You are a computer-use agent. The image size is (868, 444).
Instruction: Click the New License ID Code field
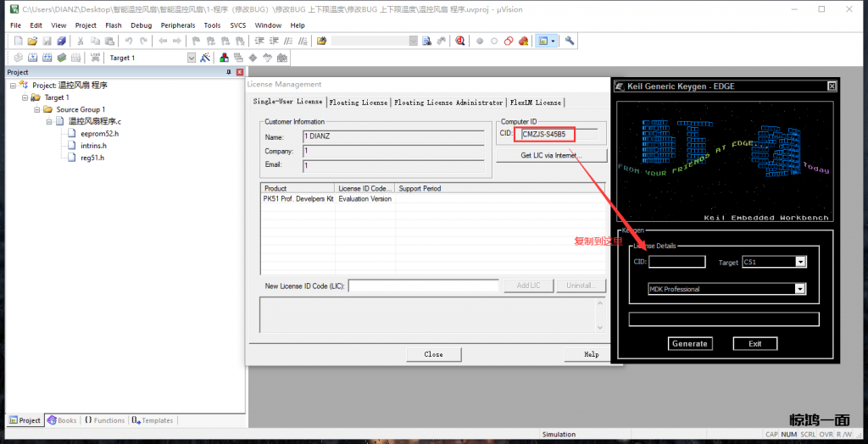[x=423, y=286]
